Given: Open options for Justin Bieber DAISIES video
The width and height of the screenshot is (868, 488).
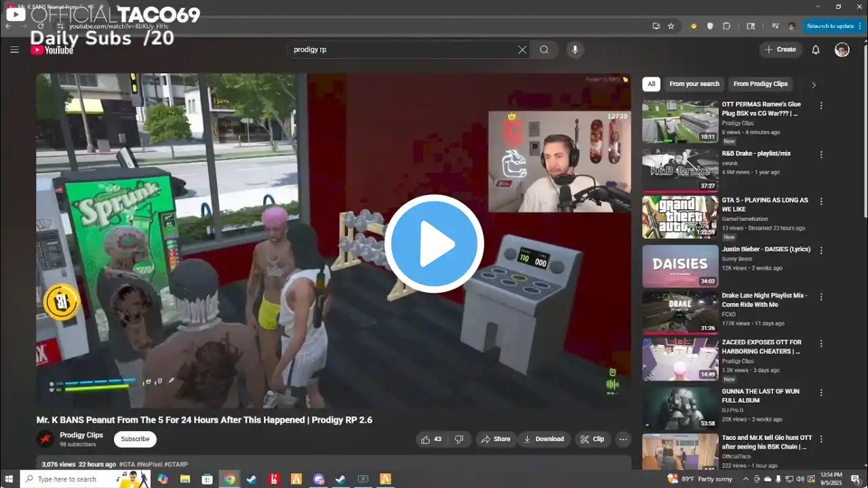Looking at the screenshot, I should point(821,250).
